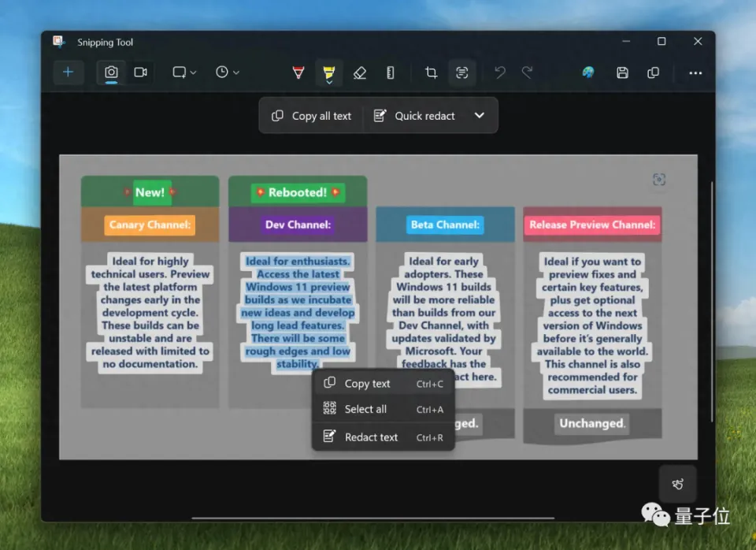Toggle the Text actions button
This screenshot has width=756, height=550.
tap(462, 72)
